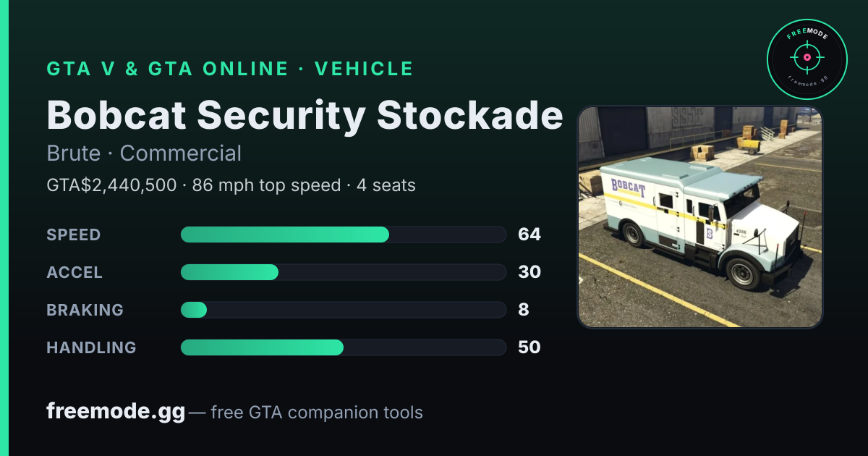The width and height of the screenshot is (868, 456).
Task: Open the Bobcat Security Stockade vehicle thumbnail
Action: [x=700, y=217]
